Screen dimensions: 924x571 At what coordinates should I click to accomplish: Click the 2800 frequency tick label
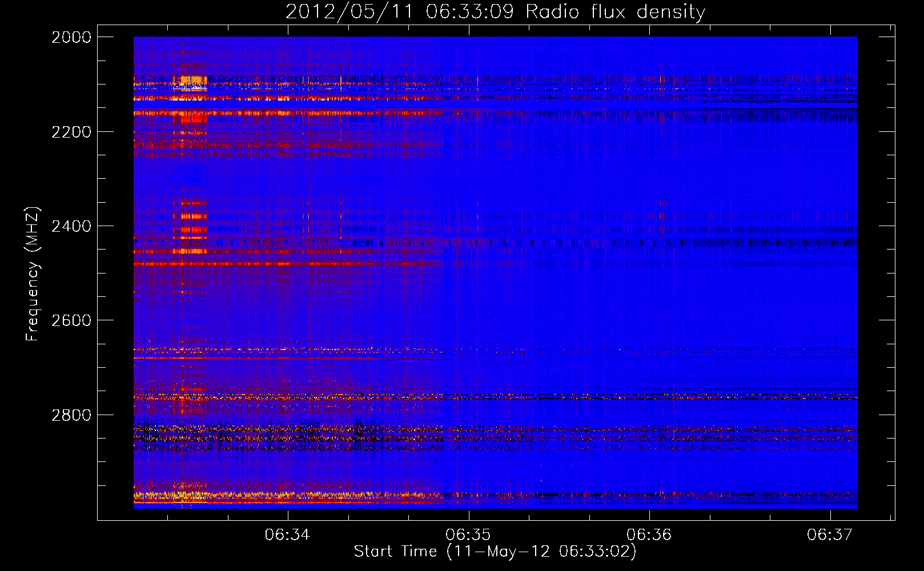71,415
